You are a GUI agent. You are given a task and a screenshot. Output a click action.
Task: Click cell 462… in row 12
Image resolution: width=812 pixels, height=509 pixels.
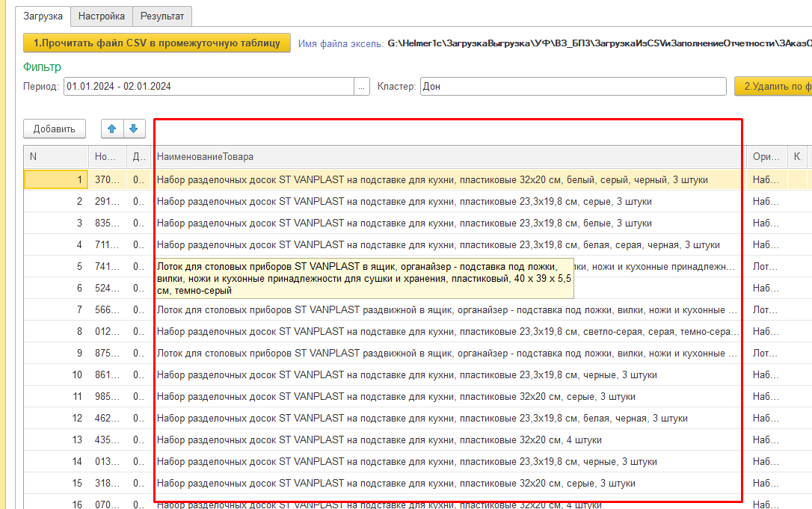[108, 419]
